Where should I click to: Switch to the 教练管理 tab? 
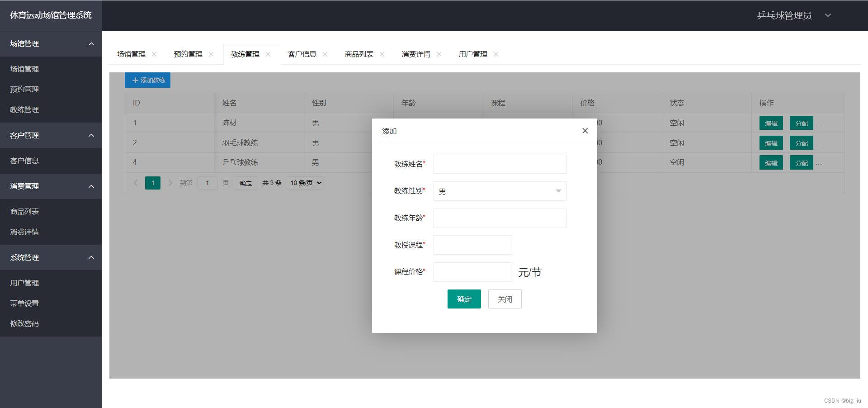coord(245,54)
